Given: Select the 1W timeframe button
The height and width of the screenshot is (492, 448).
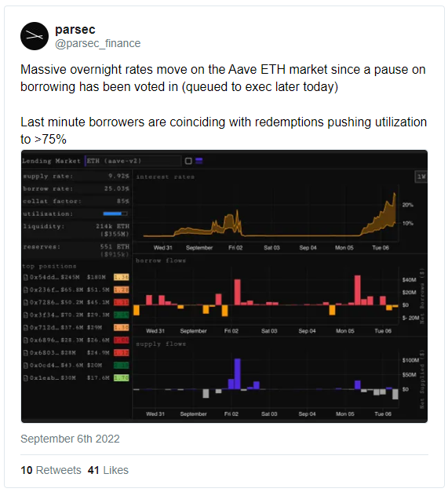Looking at the screenshot, I should pyautogui.click(x=421, y=177).
